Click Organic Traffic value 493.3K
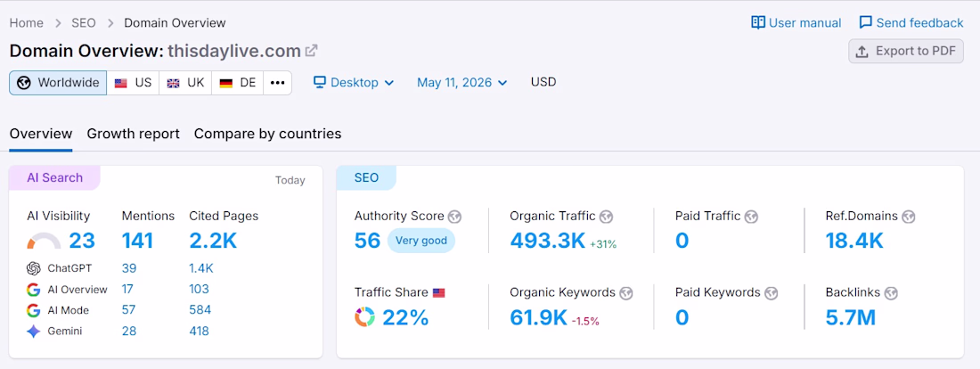Viewport: 980px width, 369px height. (x=548, y=241)
